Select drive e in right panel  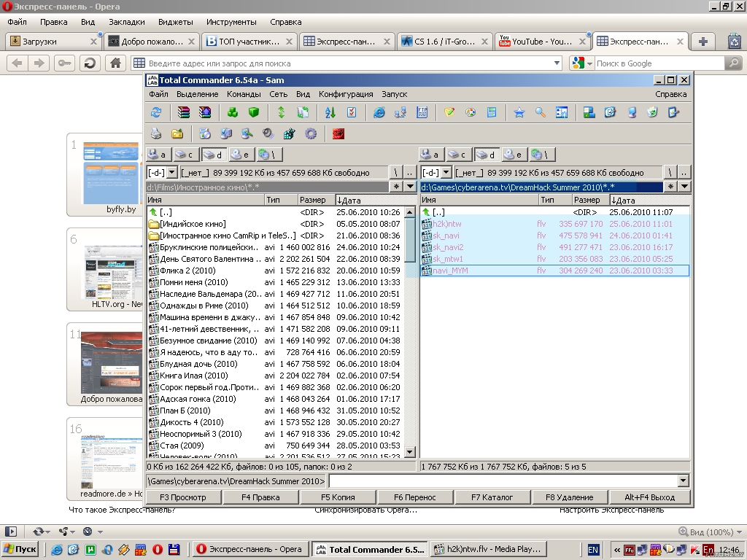tap(514, 155)
